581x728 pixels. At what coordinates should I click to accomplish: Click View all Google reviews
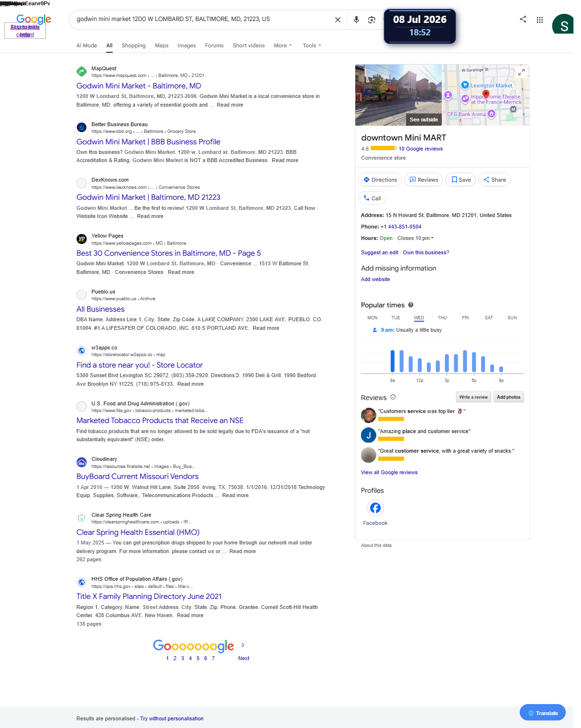click(x=389, y=472)
